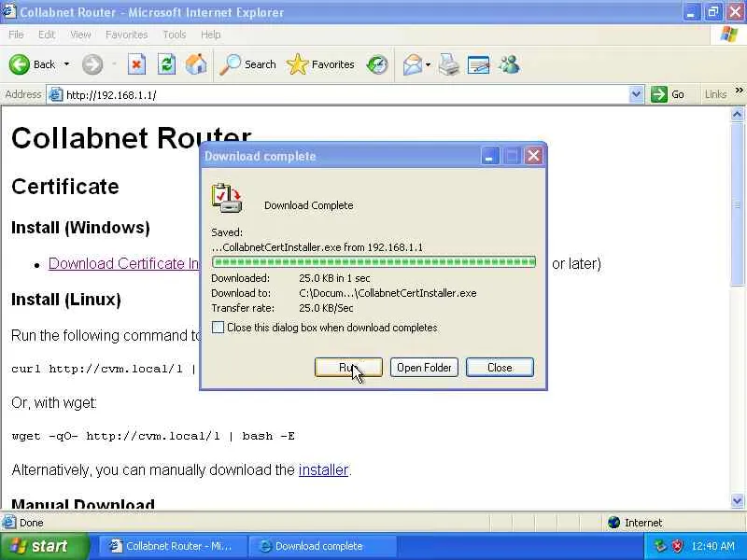
Task: Check Close this dialog box when download completes
Action: tap(218, 328)
